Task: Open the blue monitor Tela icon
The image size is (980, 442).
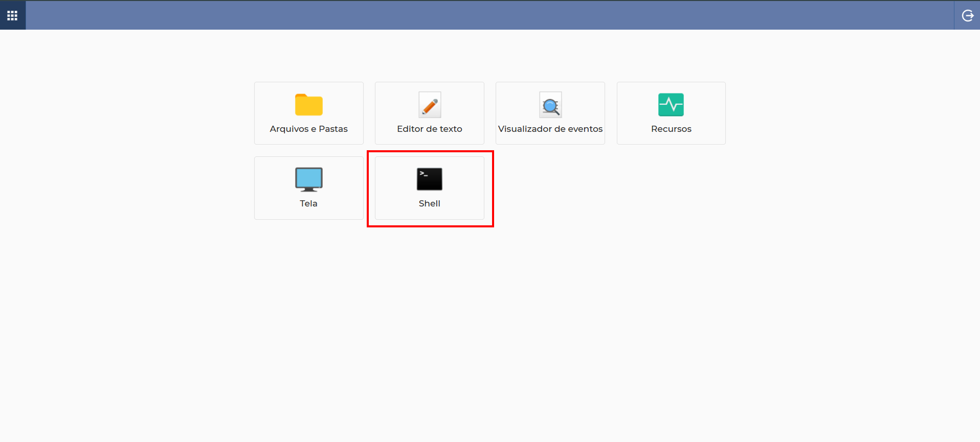Action: (x=309, y=179)
